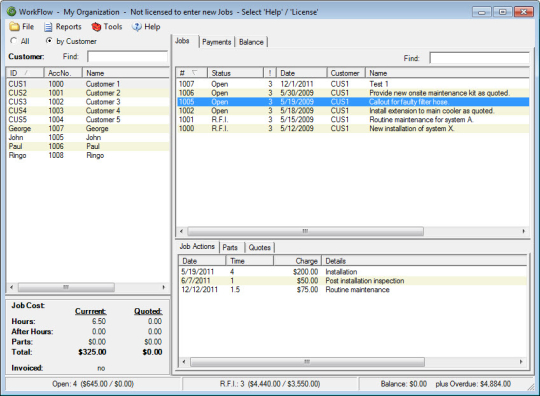Select job 1005 faulty filter hose

coord(353,102)
